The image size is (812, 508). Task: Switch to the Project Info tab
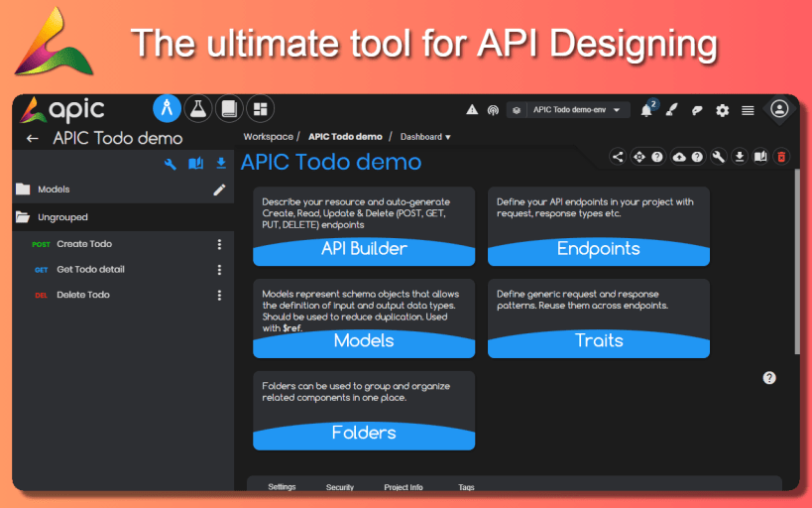404,487
